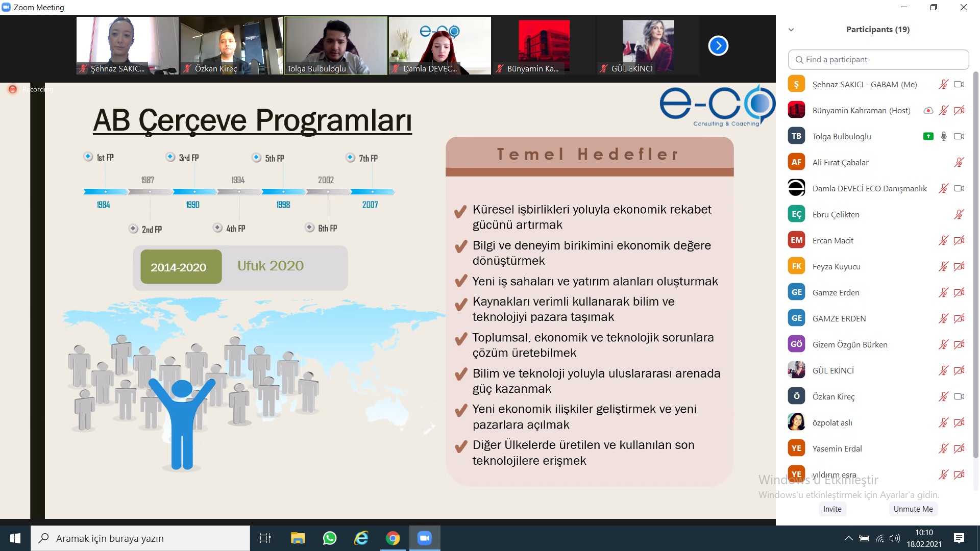Screen dimensions: 980x551
Task: Click Bünyamin Kahraman's recording indicator icon
Action: pyautogui.click(x=928, y=110)
